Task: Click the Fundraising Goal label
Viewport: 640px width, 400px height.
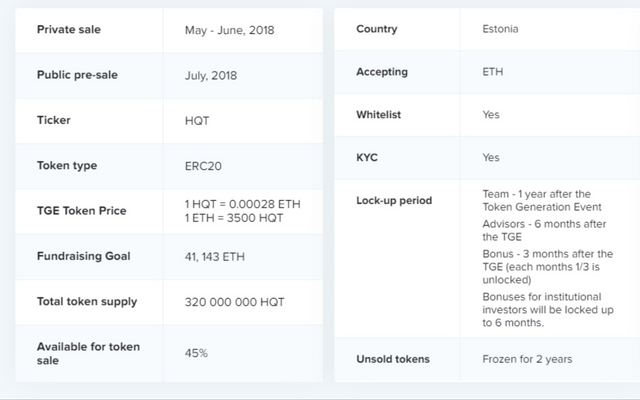Action: [x=83, y=256]
